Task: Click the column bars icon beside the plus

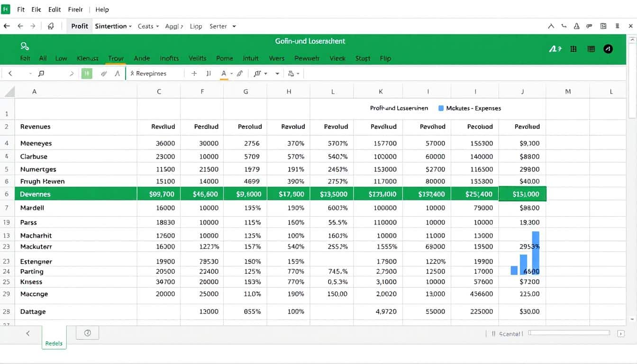Action: [209, 73]
